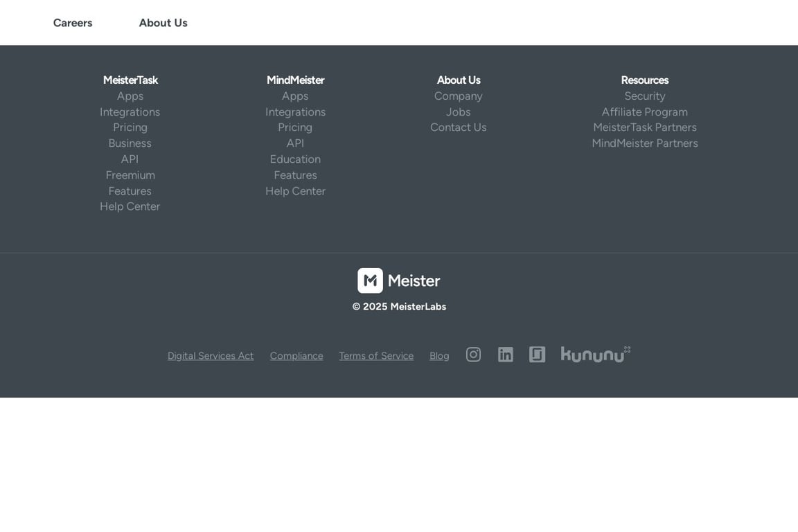Viewport: 798px width, 532px height.
Task: Click the MindMeister column heading
Action: click(x=295, y=80)
